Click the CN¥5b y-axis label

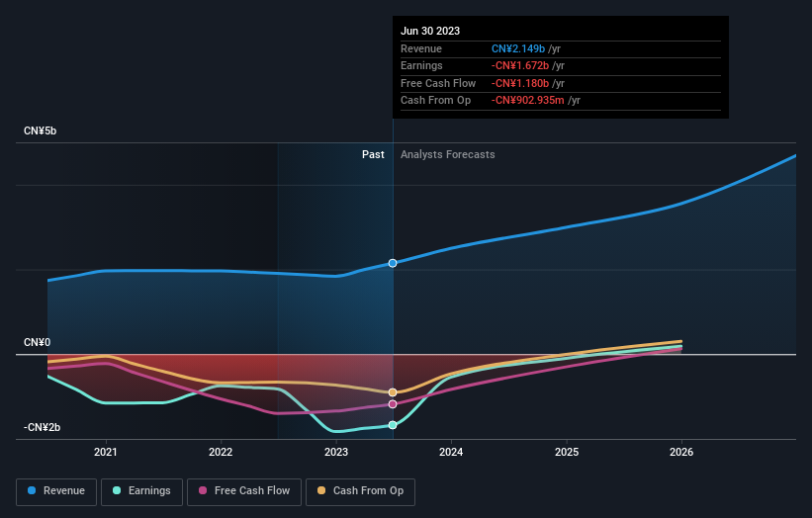tap(40, 130)
